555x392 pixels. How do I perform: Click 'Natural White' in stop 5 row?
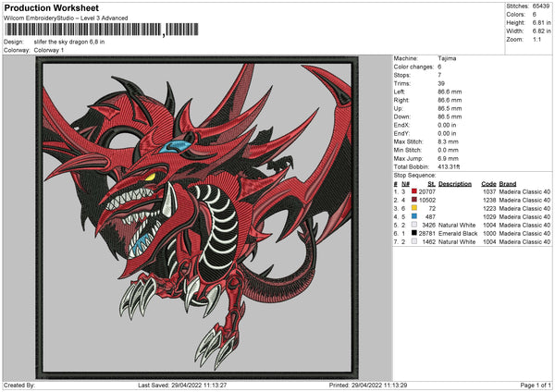pos(457,225)
